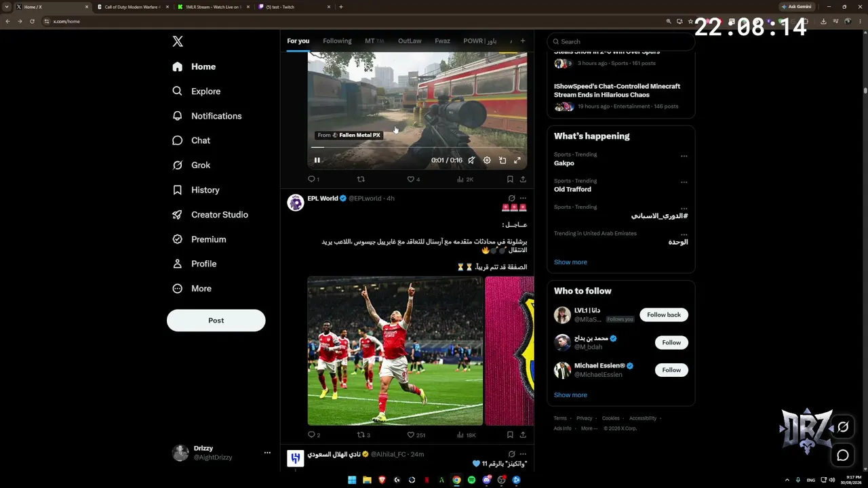Repost the video post
Screen dimensions: 868x488
coord(361,180)
